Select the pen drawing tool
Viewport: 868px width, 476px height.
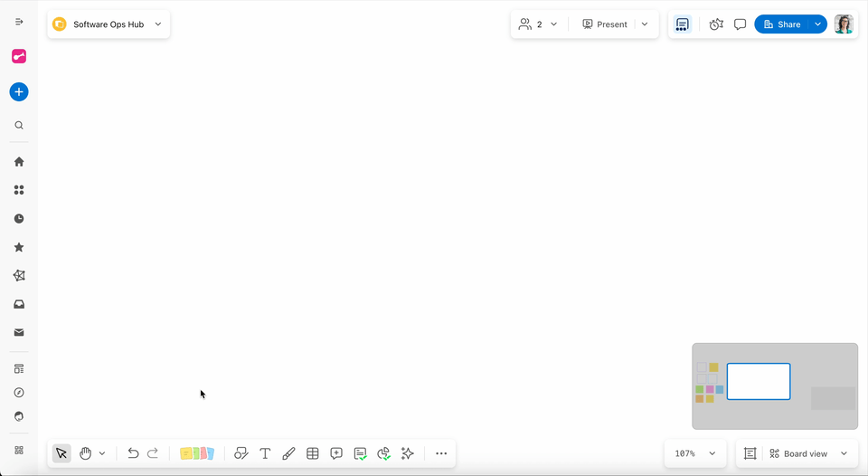pos(288,453)
